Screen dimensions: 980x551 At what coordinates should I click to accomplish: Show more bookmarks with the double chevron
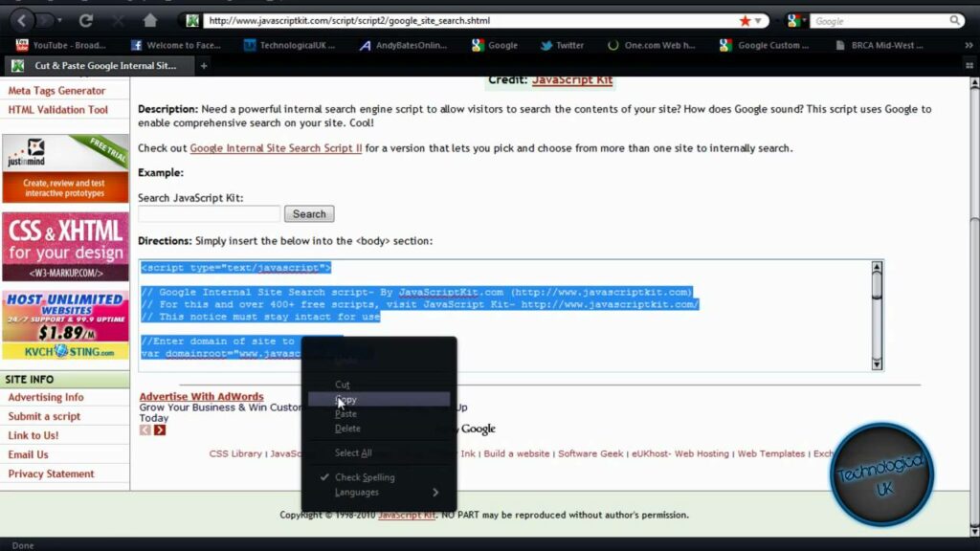[969, 45]
